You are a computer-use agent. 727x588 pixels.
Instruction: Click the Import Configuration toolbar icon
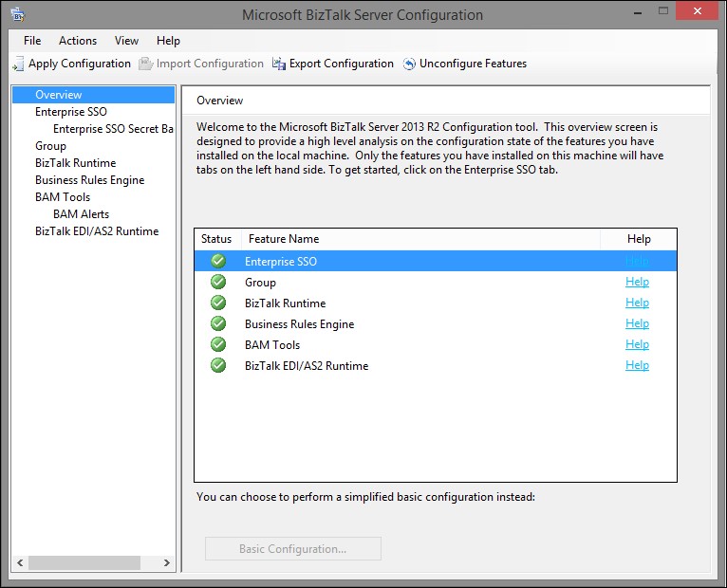[x=145, y=64]
